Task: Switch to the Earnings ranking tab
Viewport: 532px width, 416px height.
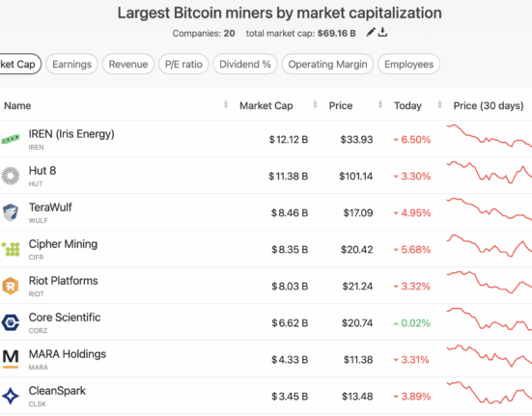Action: click(71, 64)
